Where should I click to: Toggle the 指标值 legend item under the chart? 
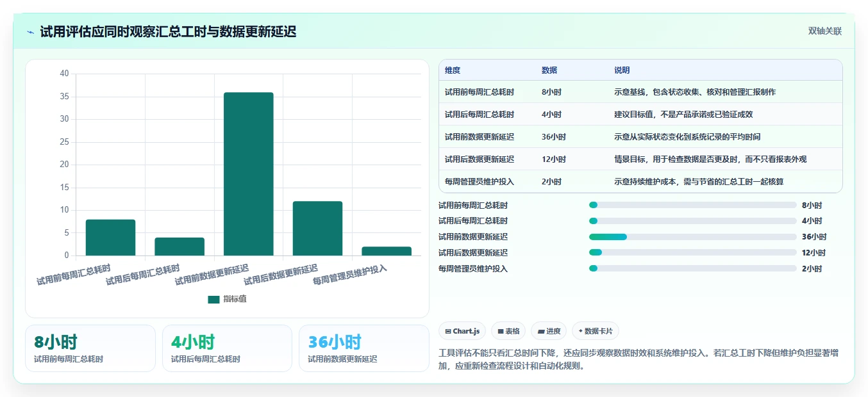click(227, 299)
